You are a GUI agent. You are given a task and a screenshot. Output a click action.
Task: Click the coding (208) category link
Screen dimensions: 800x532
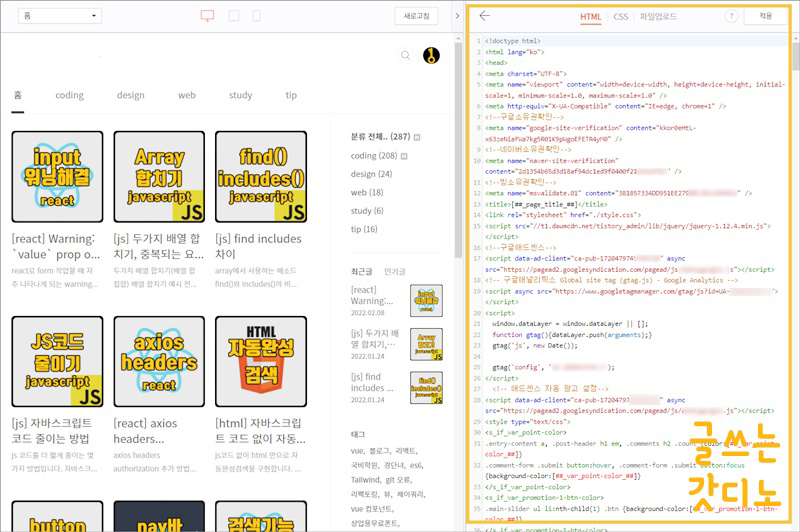coord(373,156)
